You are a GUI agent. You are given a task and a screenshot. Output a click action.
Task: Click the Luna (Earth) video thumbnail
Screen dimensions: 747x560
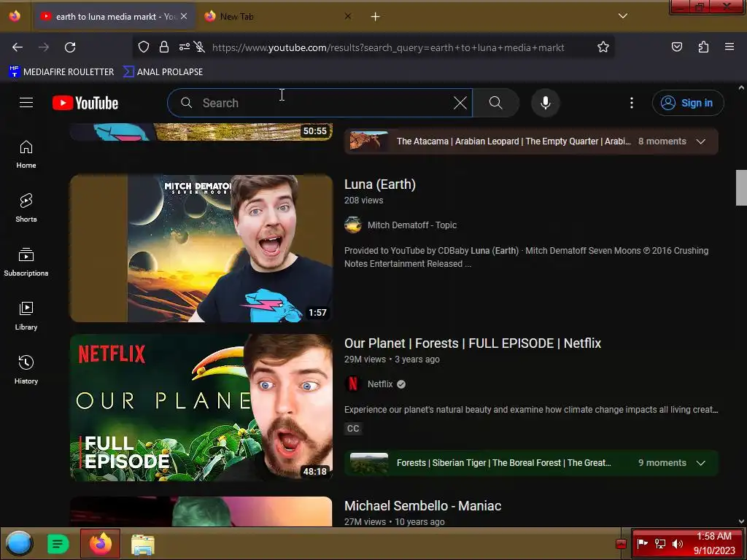point(201,248)
